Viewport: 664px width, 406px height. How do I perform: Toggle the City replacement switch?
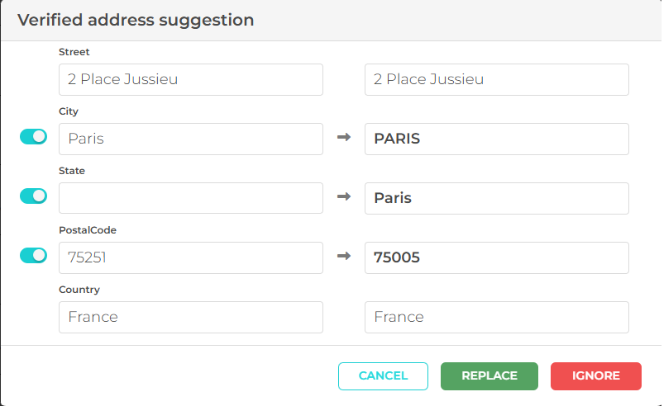pos(33,137)
